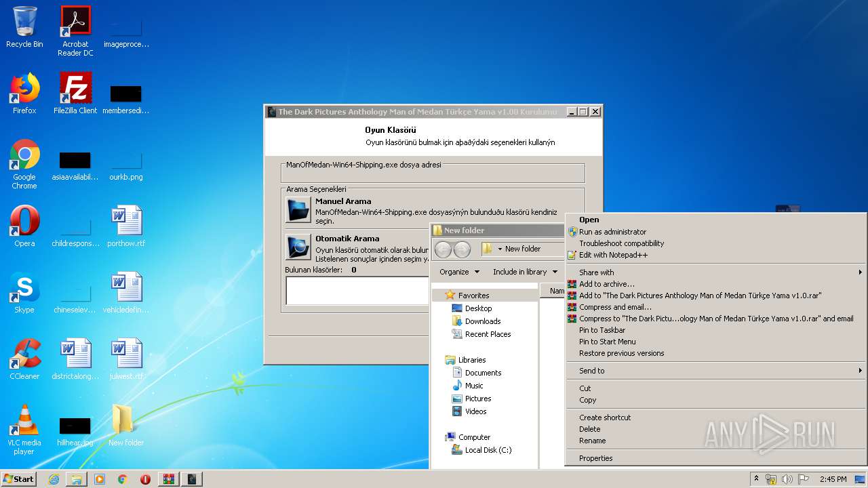
Task: Choose Pin to Taskbar
Action: coord(715,330)
